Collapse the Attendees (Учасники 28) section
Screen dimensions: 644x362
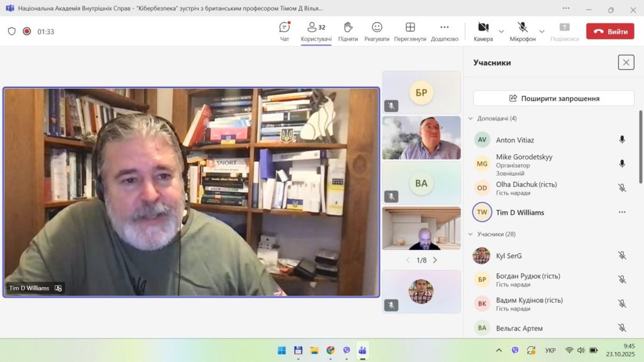(470, 234)
